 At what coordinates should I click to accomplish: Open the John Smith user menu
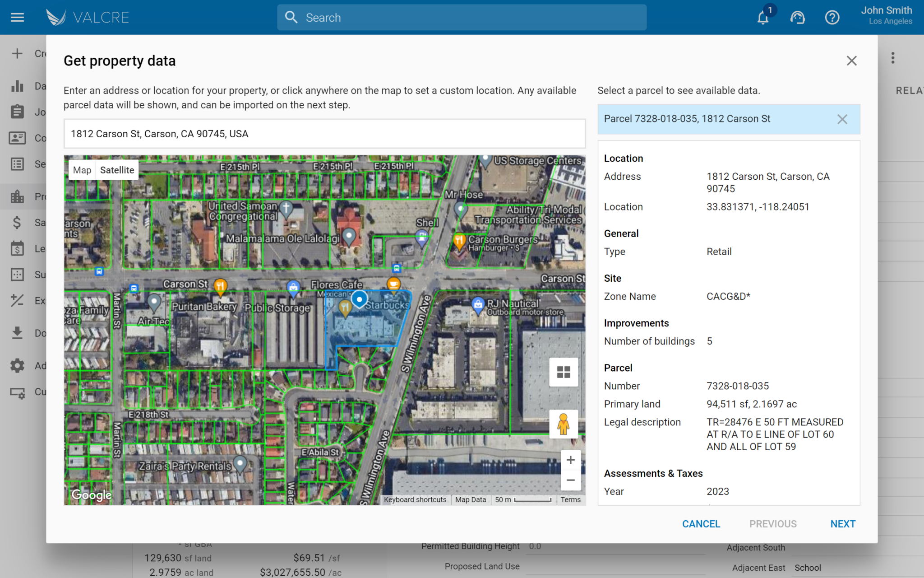pyautogui.click(x=886, y=15)
